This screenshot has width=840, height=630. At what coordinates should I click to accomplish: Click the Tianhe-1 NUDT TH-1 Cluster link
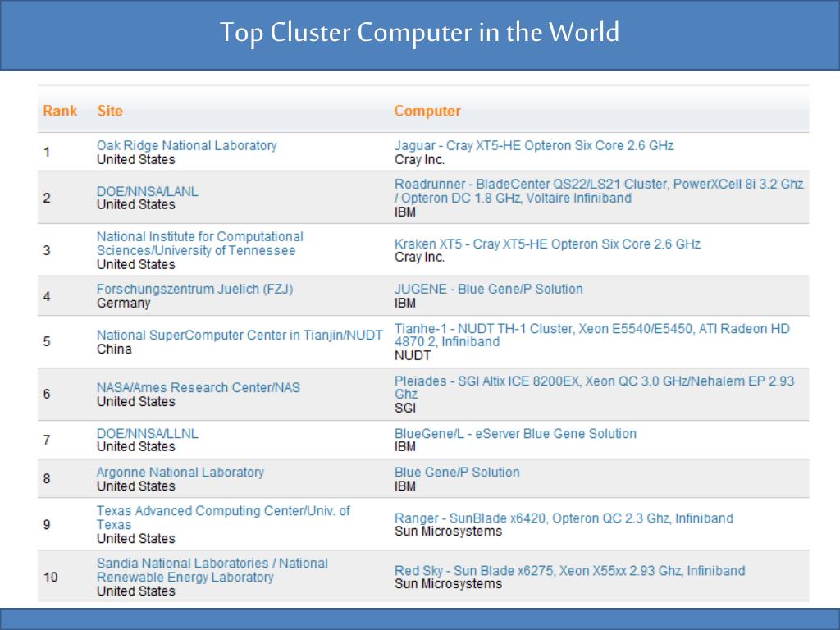592,335
